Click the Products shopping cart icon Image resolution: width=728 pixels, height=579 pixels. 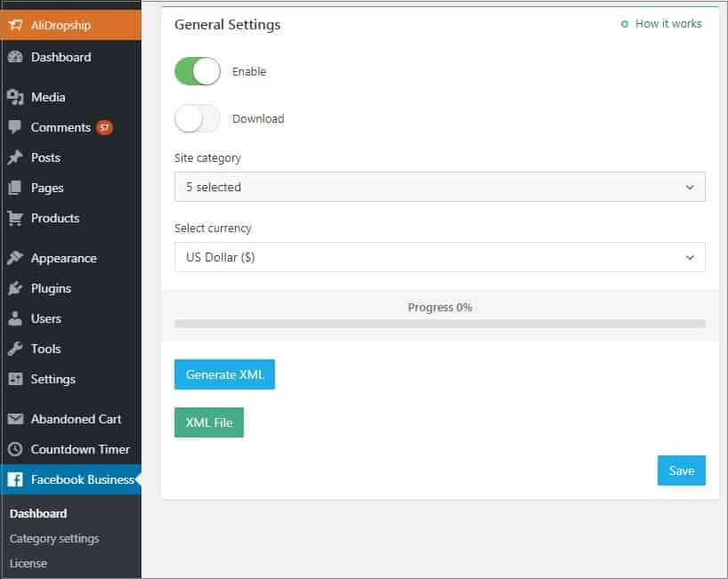[15, 218]
